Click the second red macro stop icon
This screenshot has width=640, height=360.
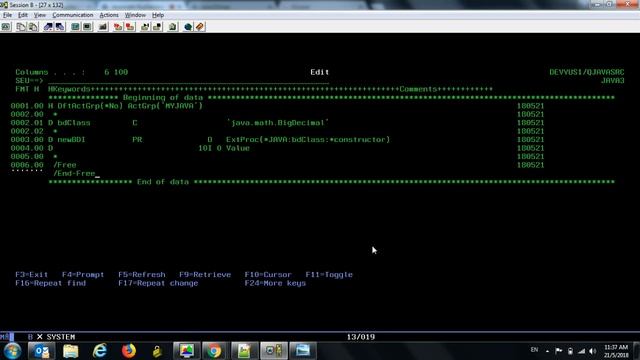[x=130, y=27]
